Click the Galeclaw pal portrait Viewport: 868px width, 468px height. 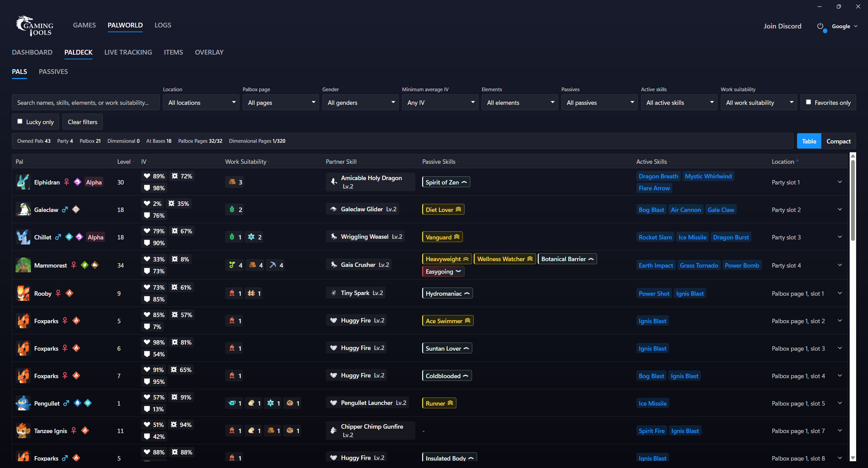(x=23, y=210)
